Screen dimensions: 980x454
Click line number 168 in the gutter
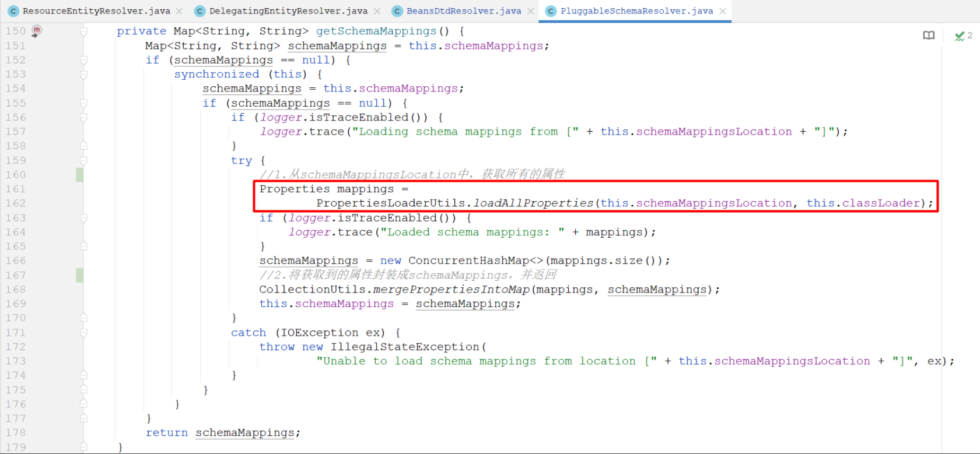coord(16,290)
